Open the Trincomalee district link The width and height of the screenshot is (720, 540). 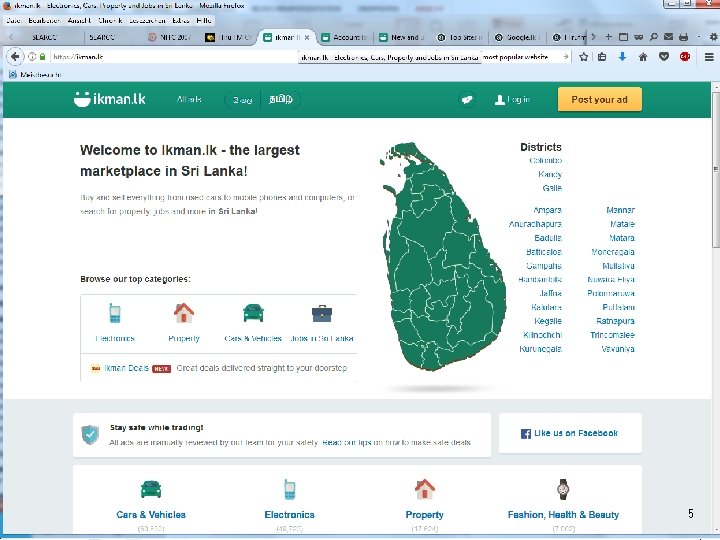pos(613,335)
